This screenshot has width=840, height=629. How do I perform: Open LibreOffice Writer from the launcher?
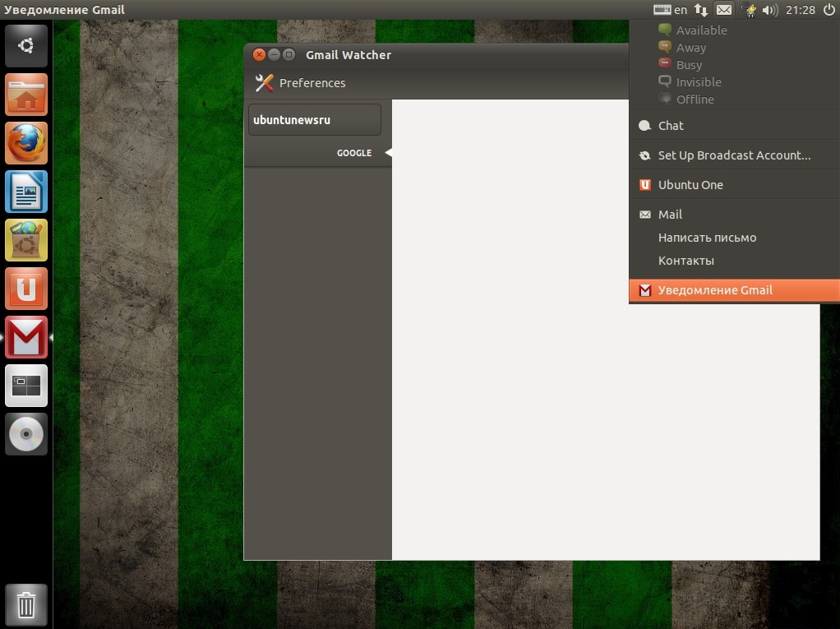click(x=26, y=192)
